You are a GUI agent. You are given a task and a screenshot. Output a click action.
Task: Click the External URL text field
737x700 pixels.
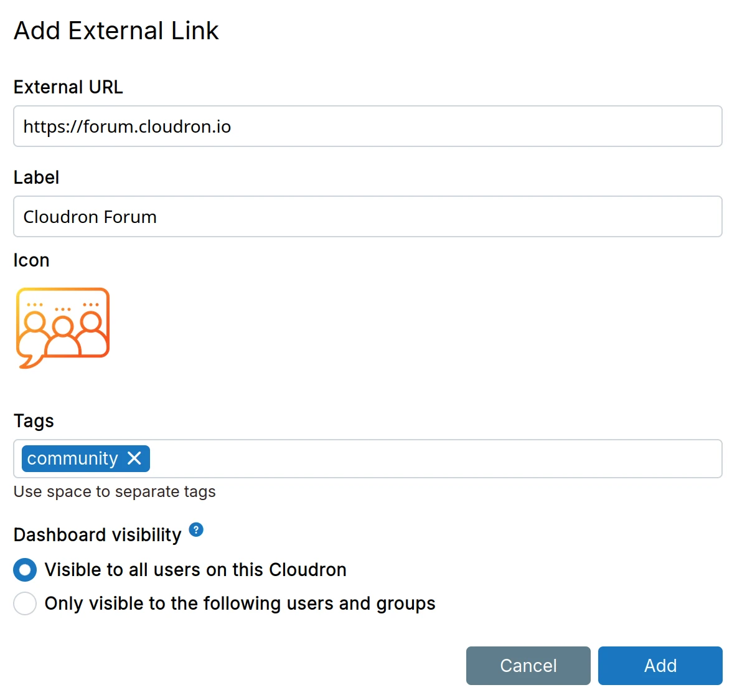click(x=367, y=126)
